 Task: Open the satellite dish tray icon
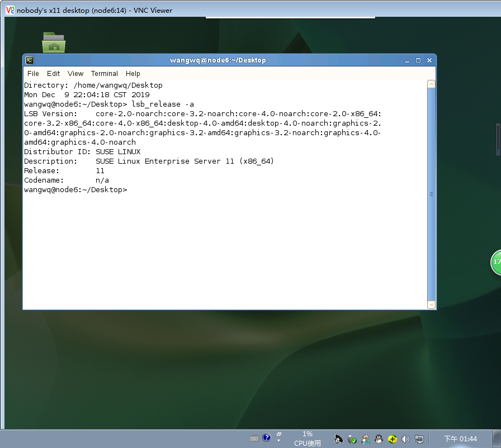point(338,439)
